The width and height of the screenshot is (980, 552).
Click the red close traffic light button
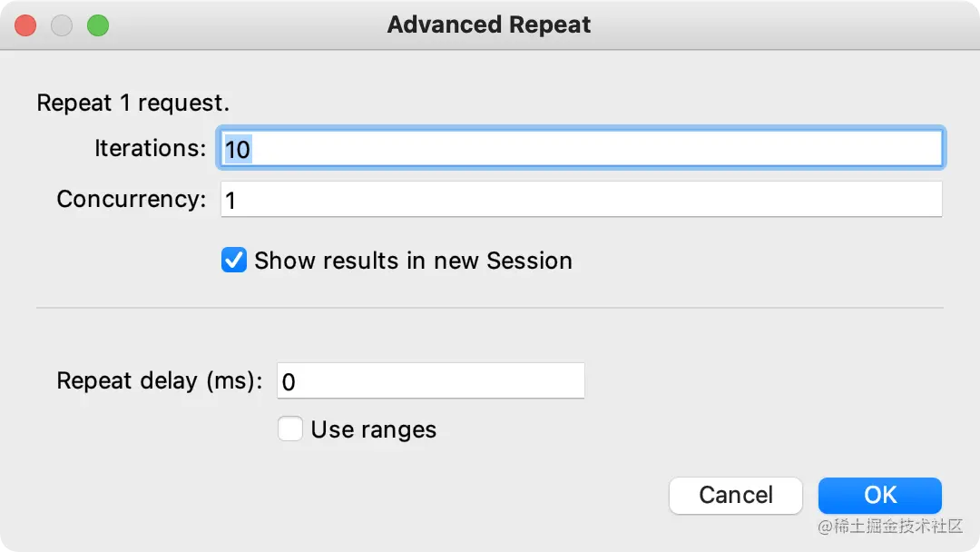point(24,25)
